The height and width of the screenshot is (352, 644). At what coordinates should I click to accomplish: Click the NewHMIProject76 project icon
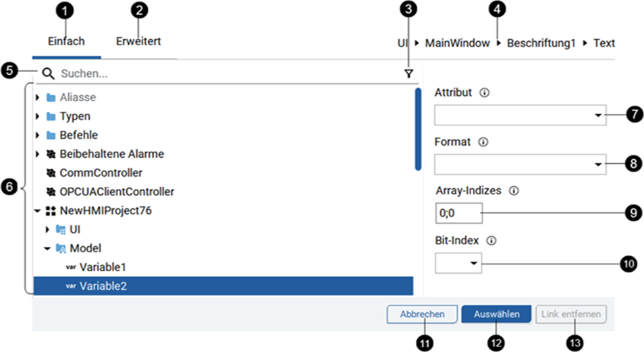tap(51, 211)
